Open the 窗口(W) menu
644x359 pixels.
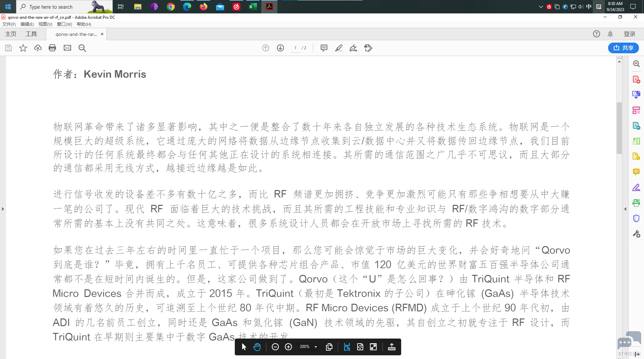coord(64,24)
